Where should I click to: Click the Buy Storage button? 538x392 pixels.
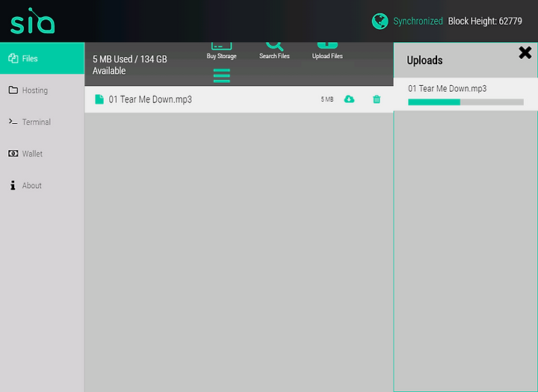click(221, 51)
